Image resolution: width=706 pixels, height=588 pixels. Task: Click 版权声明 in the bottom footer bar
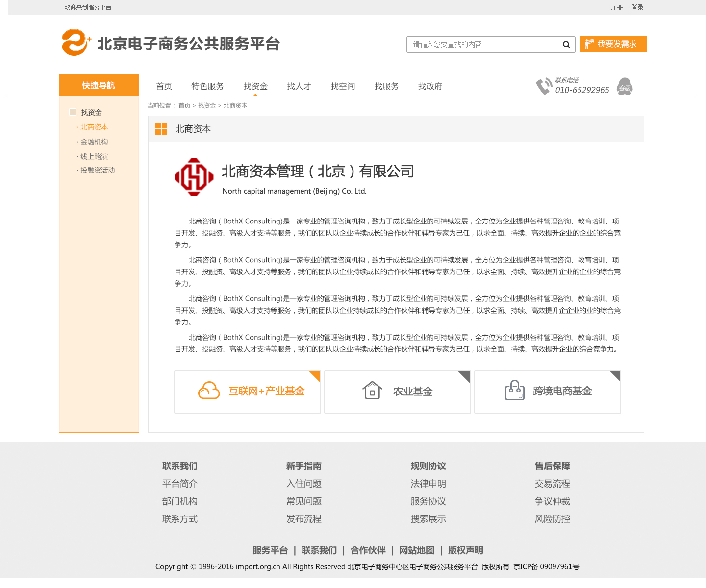[466, 550]
